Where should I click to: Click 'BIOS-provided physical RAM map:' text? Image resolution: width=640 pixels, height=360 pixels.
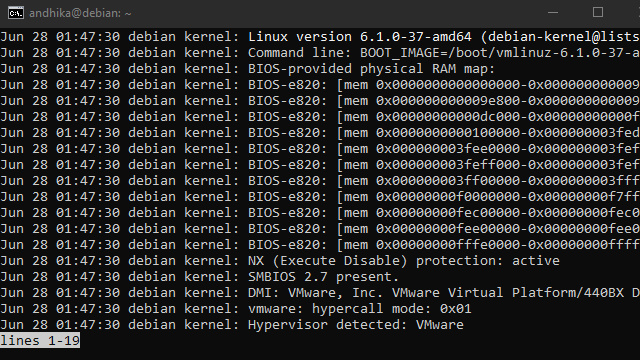[371, 69]
